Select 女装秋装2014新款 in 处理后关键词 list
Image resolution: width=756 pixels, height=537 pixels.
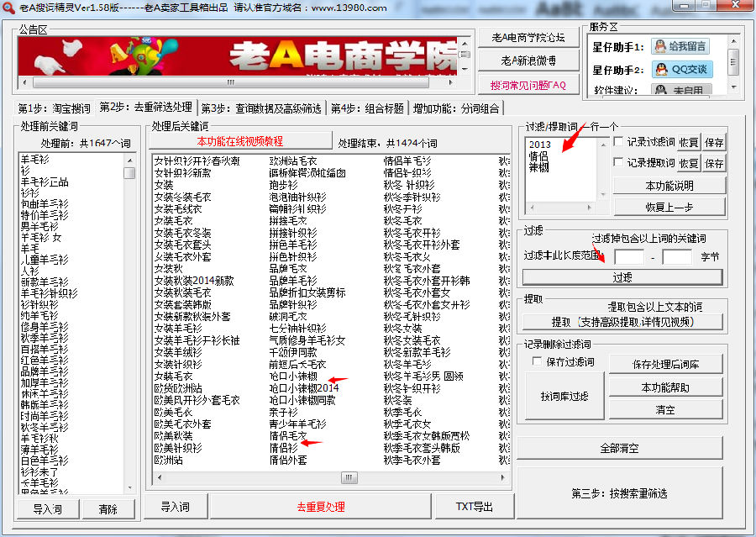[x=194, y=281]
